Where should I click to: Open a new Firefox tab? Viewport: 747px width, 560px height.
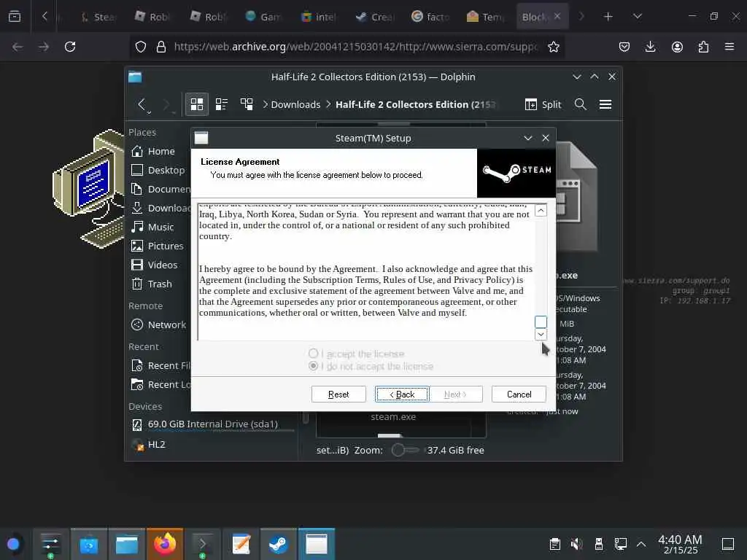pos(608,17)
